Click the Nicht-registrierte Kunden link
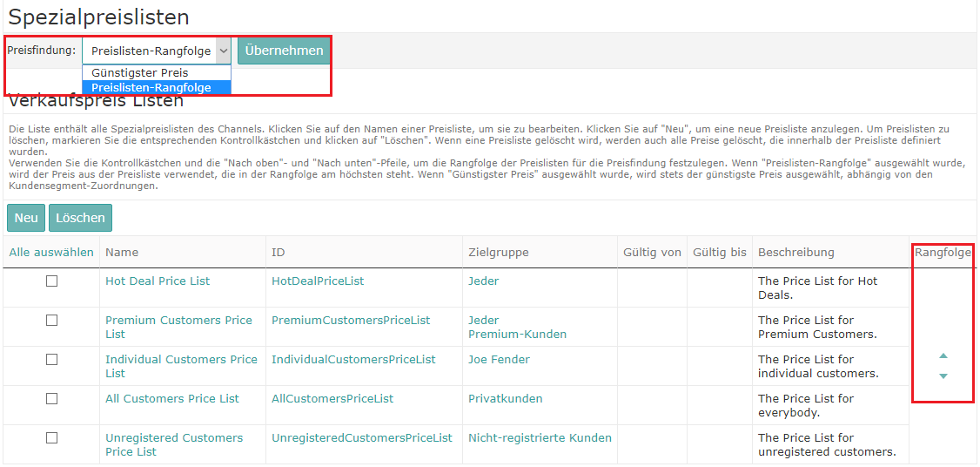The height and width of the screenshot is (467, 980). tap(540, 438)
